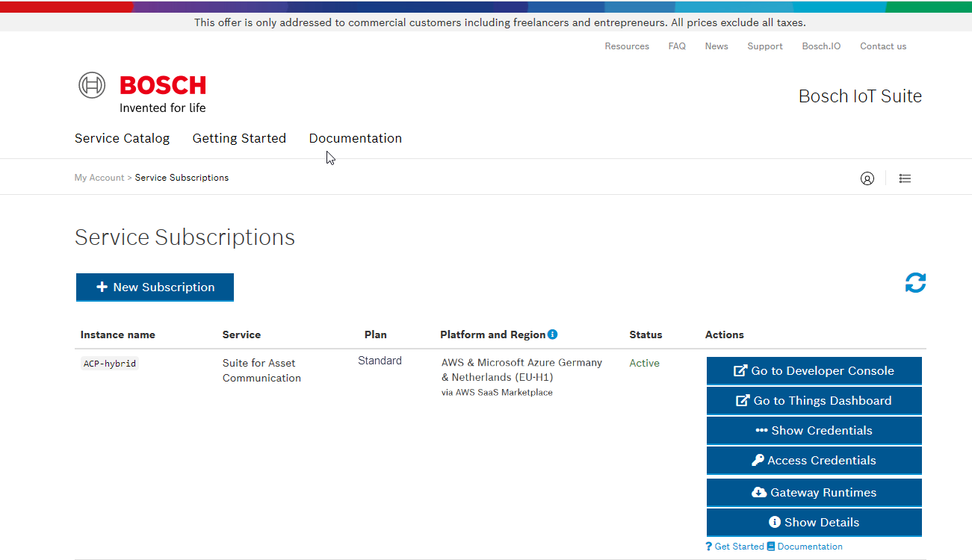This screenshot has width=972, height=560.
Task: Click the Documentation book icon below the action buttons
Action: pos(771,547)
